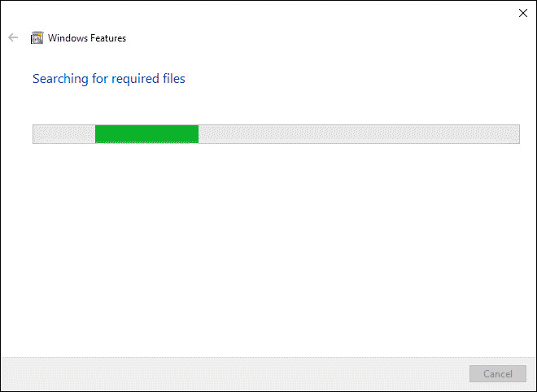Close the Windows Features dialog
The width and height of the screenshot is (537, 392).
523,13
